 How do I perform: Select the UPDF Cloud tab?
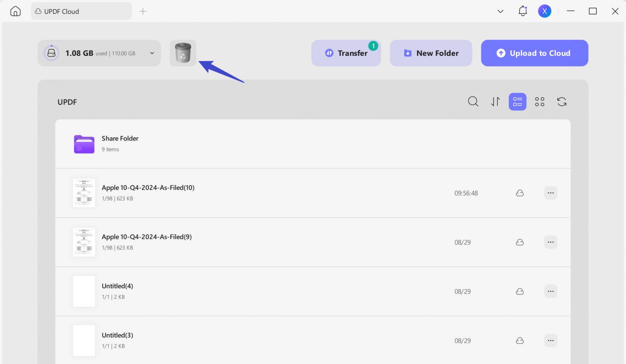click(81, 11)
